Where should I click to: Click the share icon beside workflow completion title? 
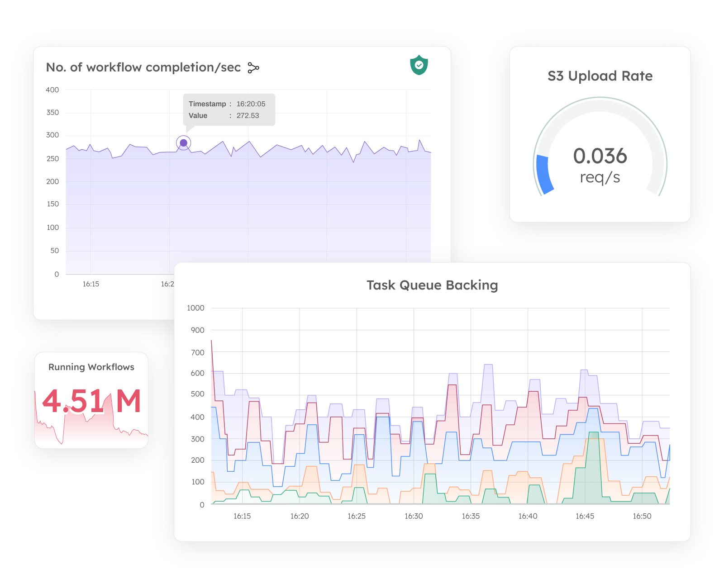pyautogui.click(x=253, y=67)
